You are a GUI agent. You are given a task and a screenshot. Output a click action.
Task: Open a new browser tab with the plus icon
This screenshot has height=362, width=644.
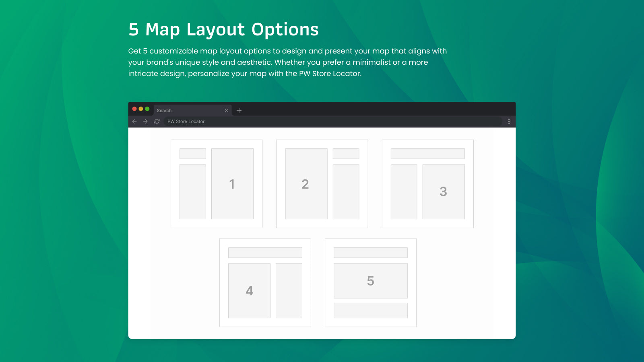239,110
